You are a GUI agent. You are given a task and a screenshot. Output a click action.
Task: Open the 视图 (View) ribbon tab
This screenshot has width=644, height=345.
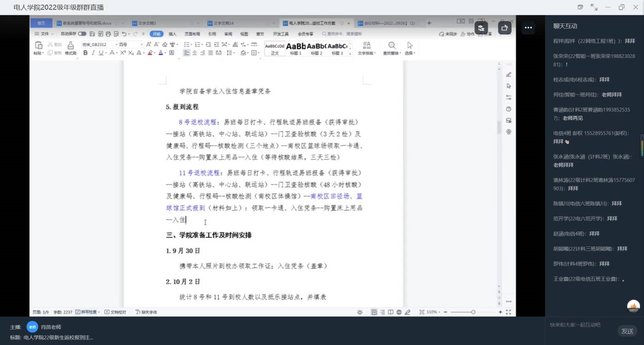244,34
